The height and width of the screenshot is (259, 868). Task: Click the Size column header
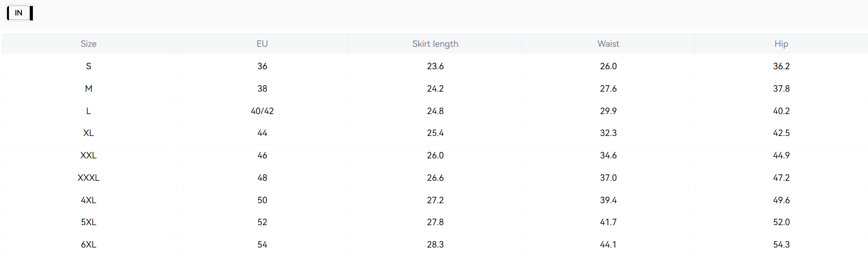point(89,44)
